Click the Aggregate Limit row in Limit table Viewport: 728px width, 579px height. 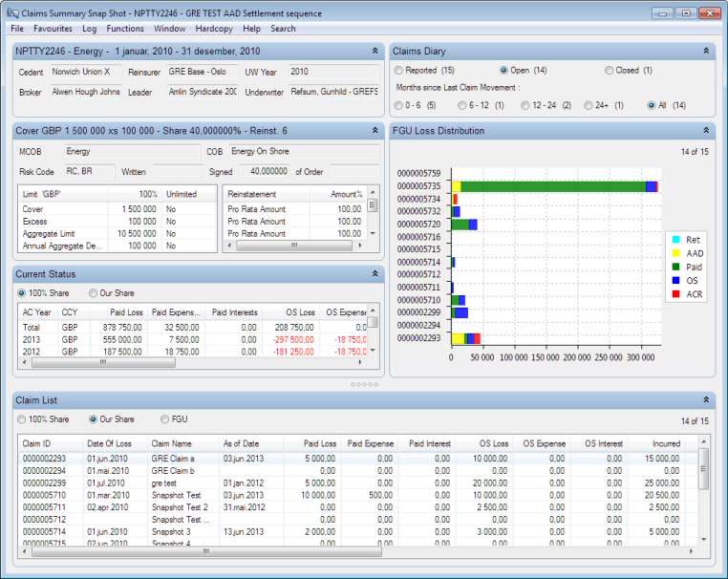pos(118,234)
